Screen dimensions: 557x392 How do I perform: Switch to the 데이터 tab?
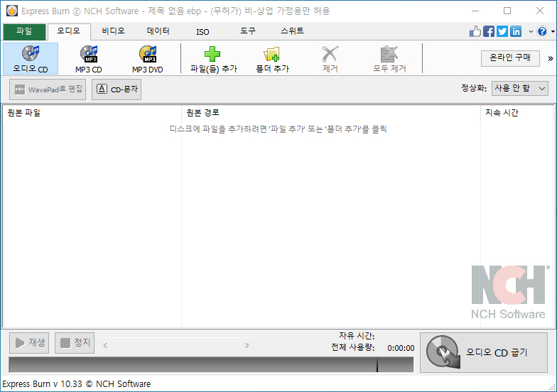point(158,31)
